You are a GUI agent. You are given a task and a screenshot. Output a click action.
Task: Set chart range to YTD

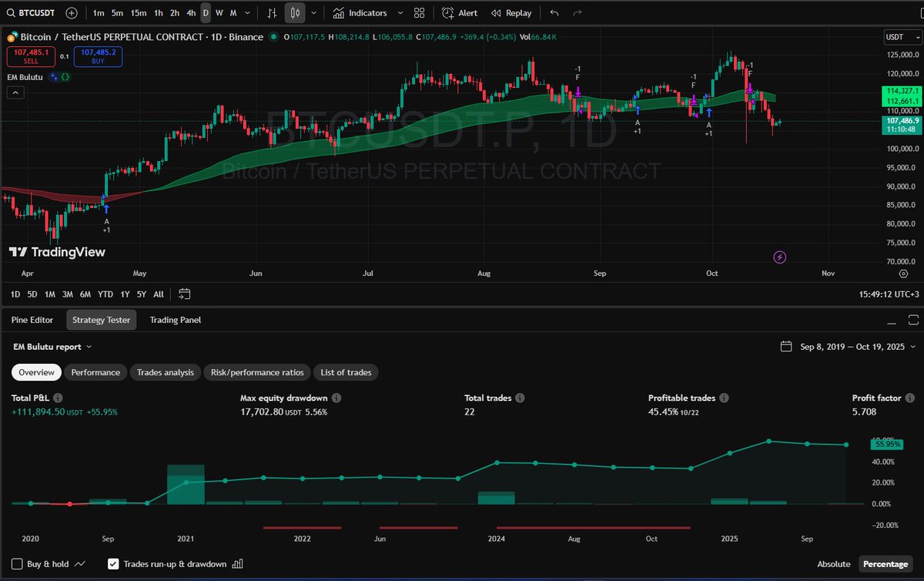tap(105, 294)
